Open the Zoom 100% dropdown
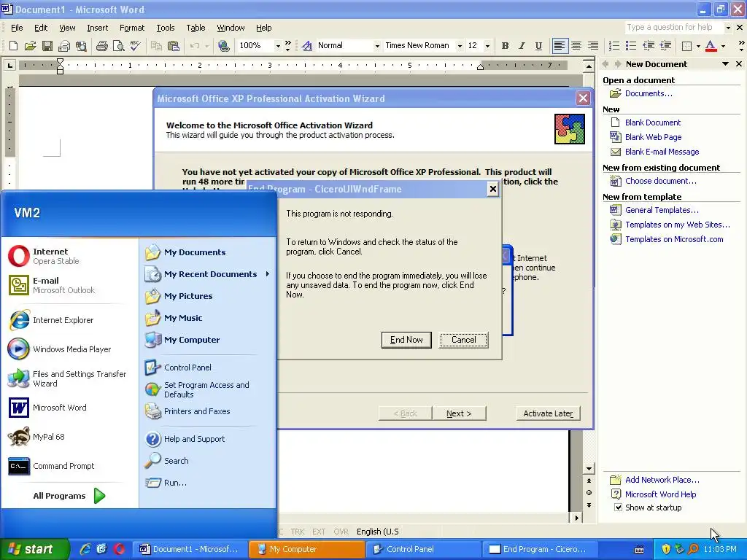Screen dimensions: 747x560 click(278, 46)
